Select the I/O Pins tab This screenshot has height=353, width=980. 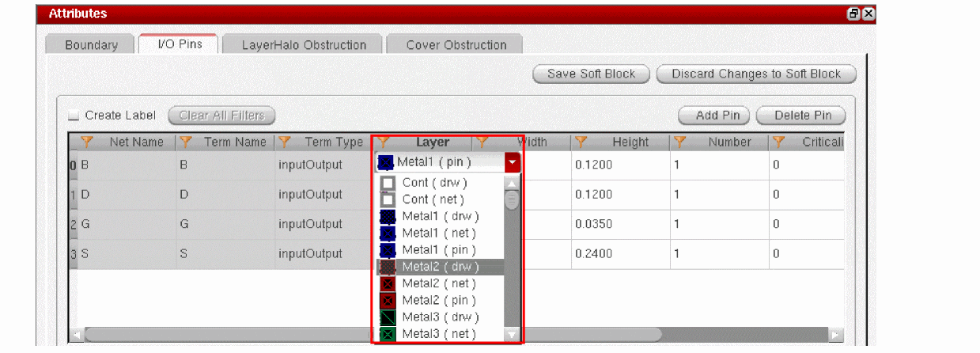coord(180,44)
